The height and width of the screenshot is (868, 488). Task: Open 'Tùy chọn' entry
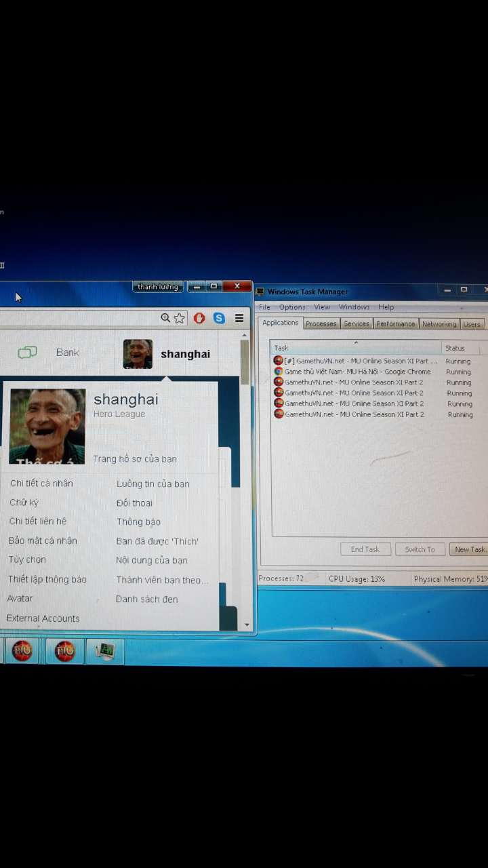[x=27, y=559]
